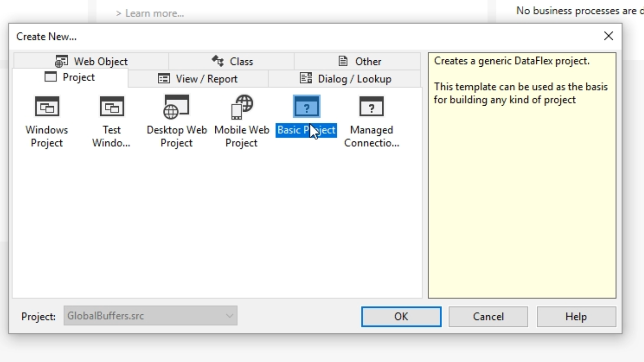Select the Mobile Web Project icon
The width and height of the screenshot is (644, 362).
241,107
